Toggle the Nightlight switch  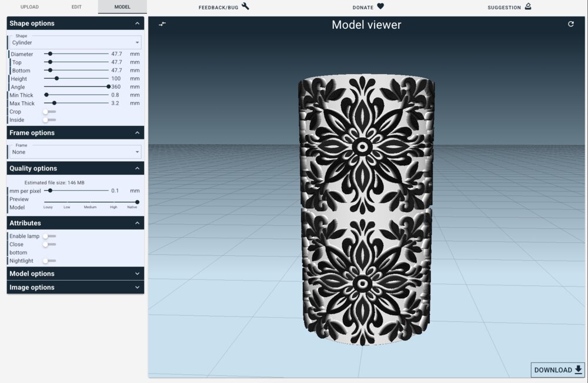49,261
